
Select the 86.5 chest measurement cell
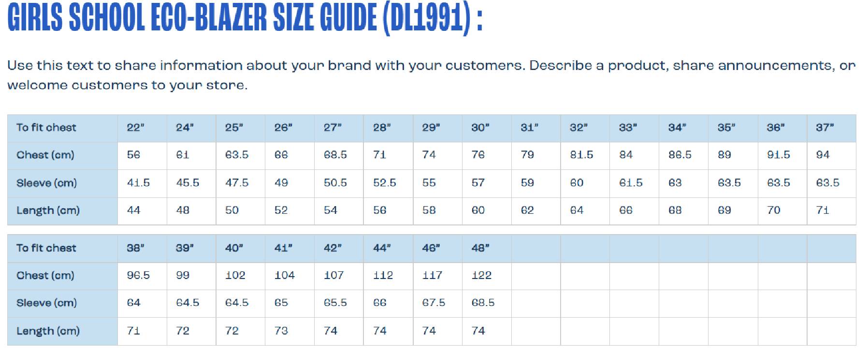point(680,155)
